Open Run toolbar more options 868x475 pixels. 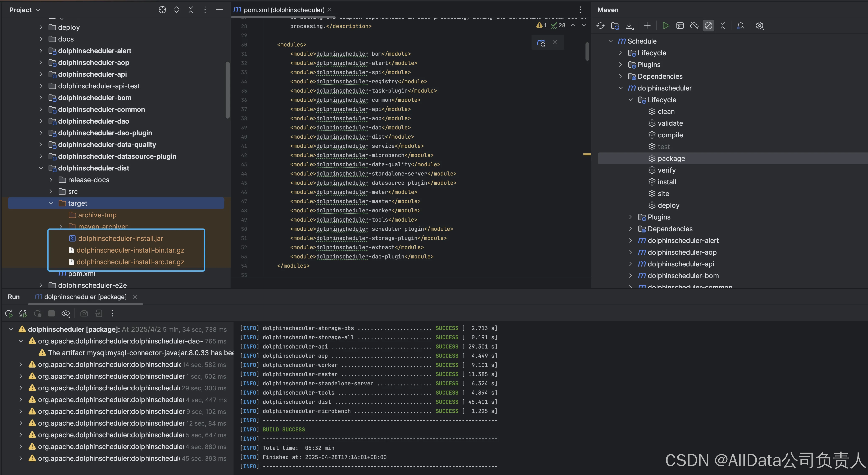113,313
